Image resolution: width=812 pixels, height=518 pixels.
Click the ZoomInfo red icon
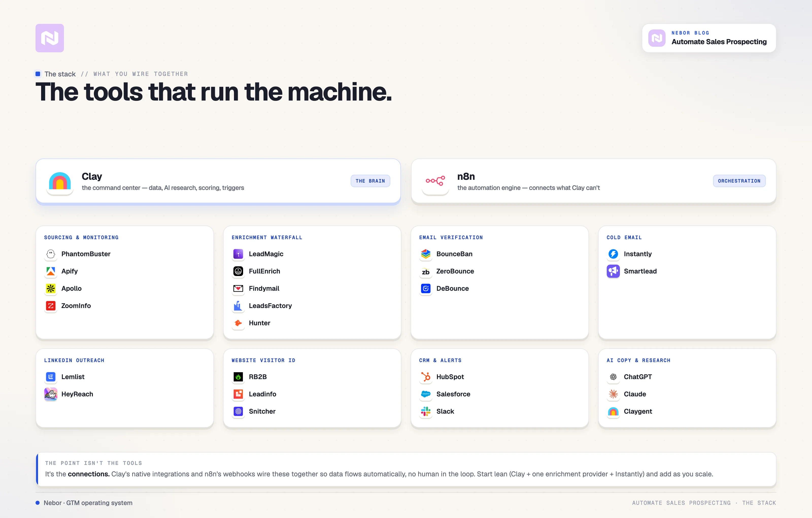coord(50,305)
